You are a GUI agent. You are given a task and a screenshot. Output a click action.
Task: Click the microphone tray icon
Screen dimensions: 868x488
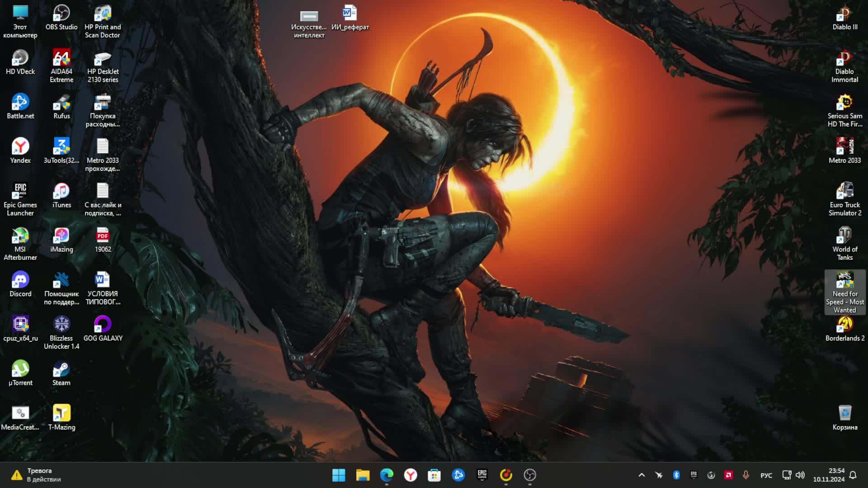point(746,475)
